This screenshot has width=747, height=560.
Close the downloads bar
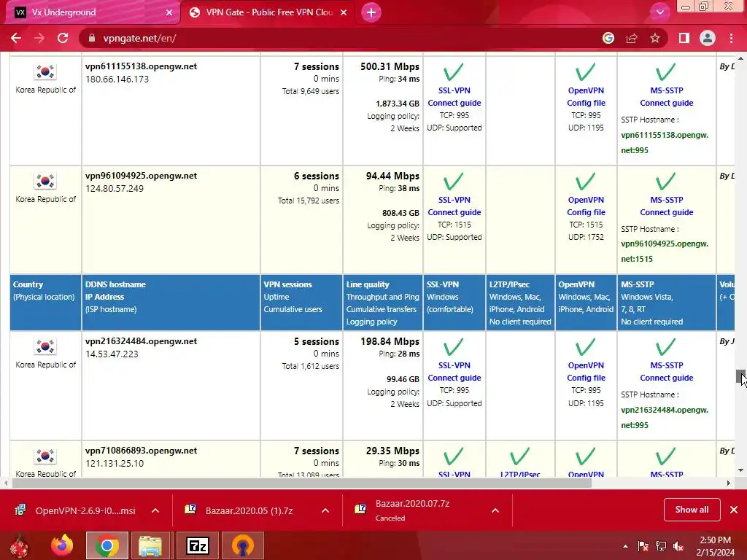click(x=734, y=510)
